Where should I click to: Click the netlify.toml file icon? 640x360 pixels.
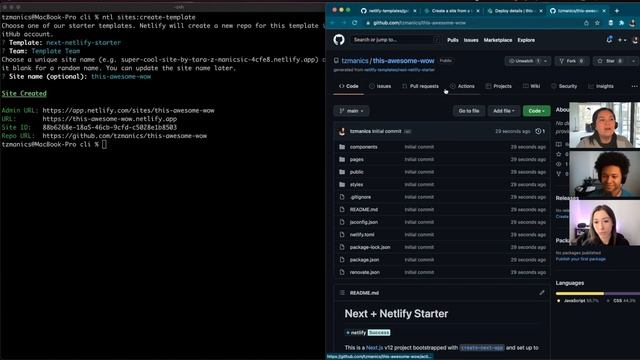(342, 235)
